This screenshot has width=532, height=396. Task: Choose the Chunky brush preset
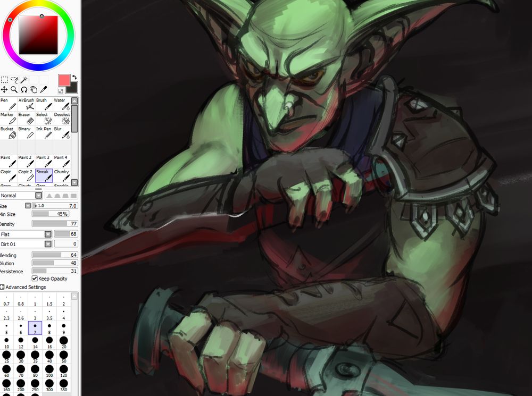click(62, 175)
